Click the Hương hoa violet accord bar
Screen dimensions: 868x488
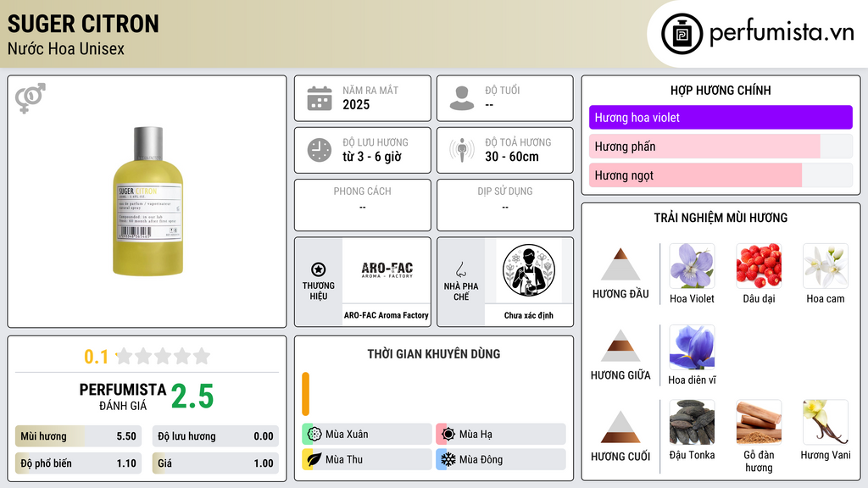coord(721,117)
